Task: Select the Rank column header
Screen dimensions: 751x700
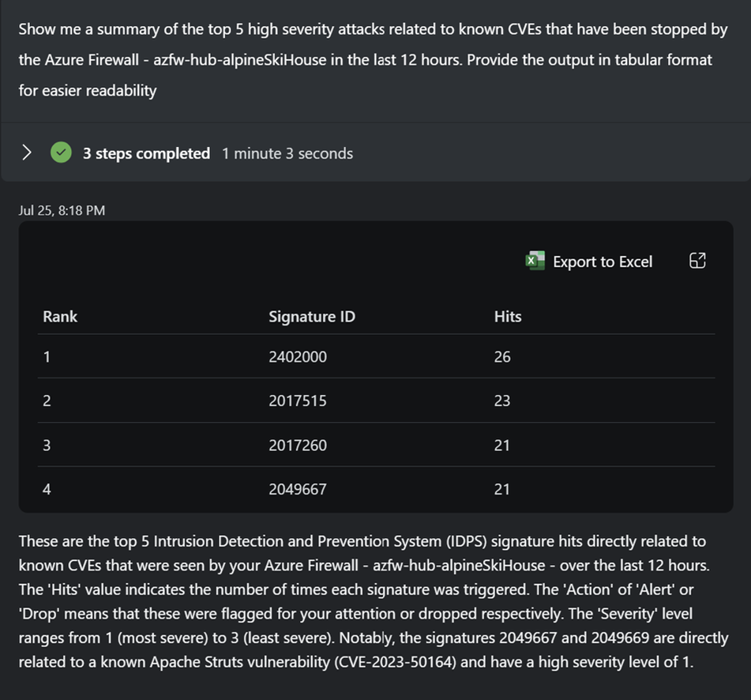Action: coord(60,317)
